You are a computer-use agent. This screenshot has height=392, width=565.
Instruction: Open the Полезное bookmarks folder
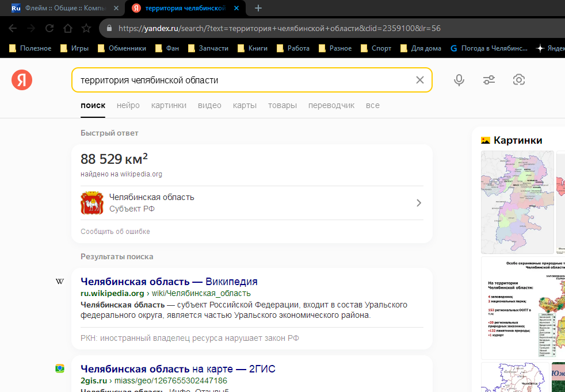(x=30, y=48)
